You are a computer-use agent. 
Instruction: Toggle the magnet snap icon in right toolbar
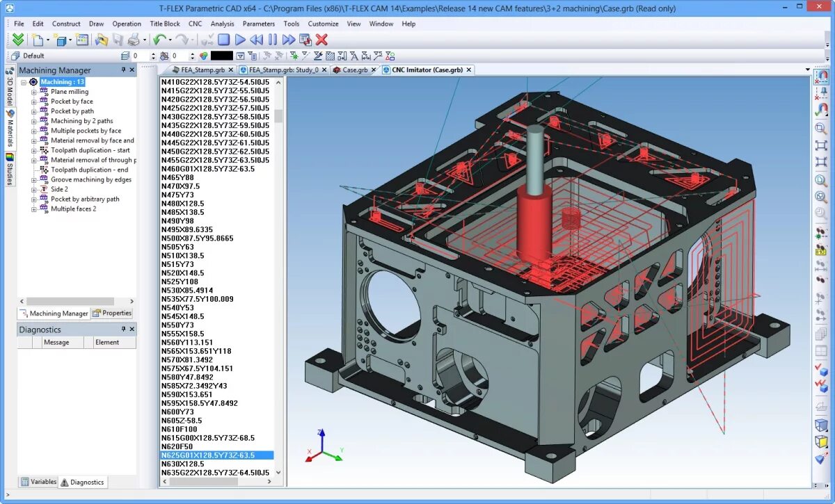click(822, 76)
